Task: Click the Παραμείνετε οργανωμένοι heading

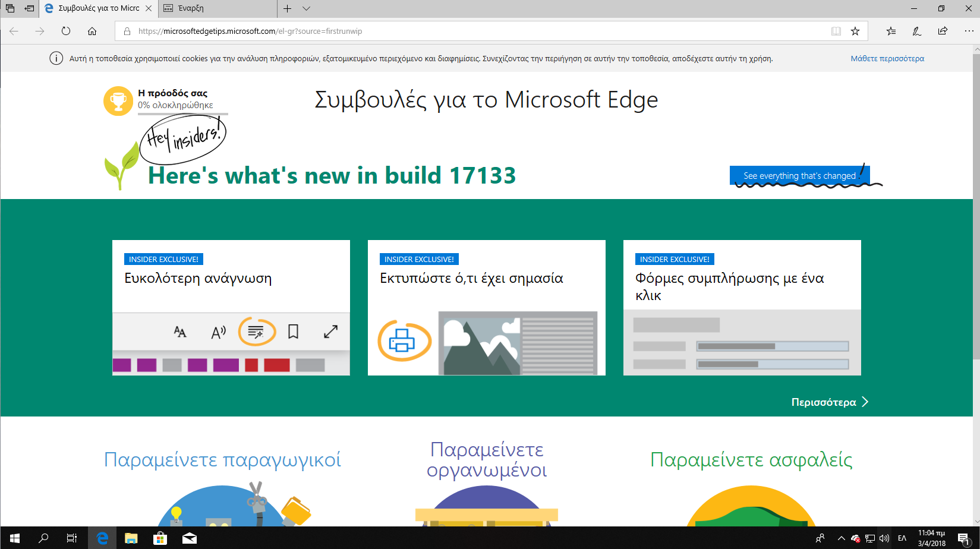Action: tap(487, 460)
